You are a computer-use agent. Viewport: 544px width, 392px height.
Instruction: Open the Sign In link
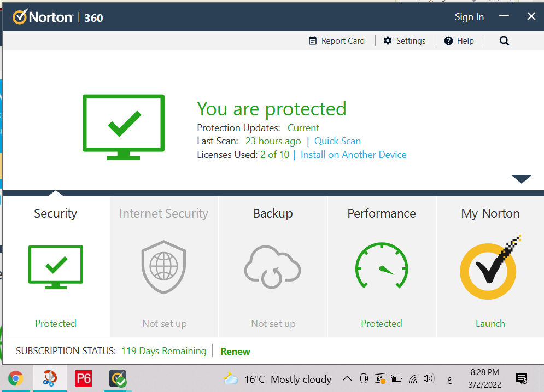(469, 17)
